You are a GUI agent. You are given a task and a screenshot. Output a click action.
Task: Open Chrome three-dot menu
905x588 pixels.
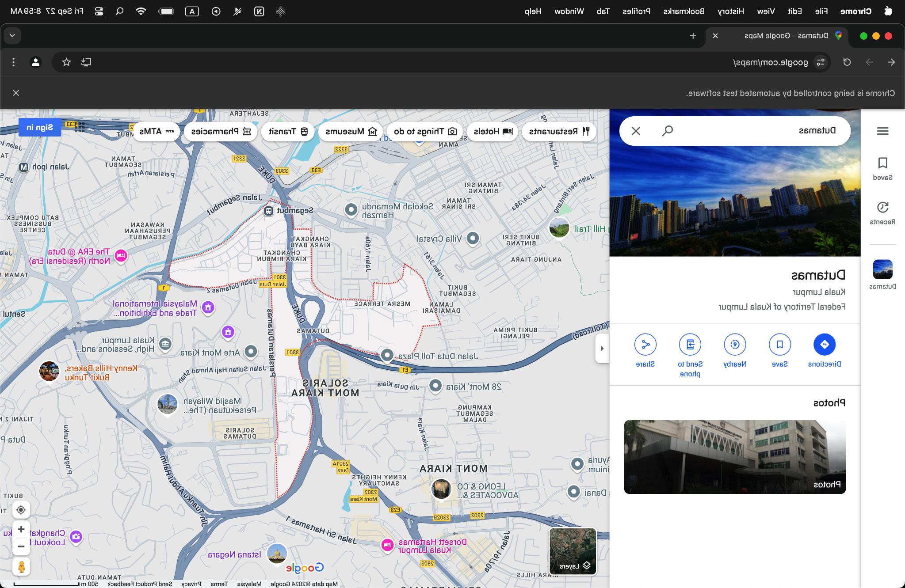point(14,62)
